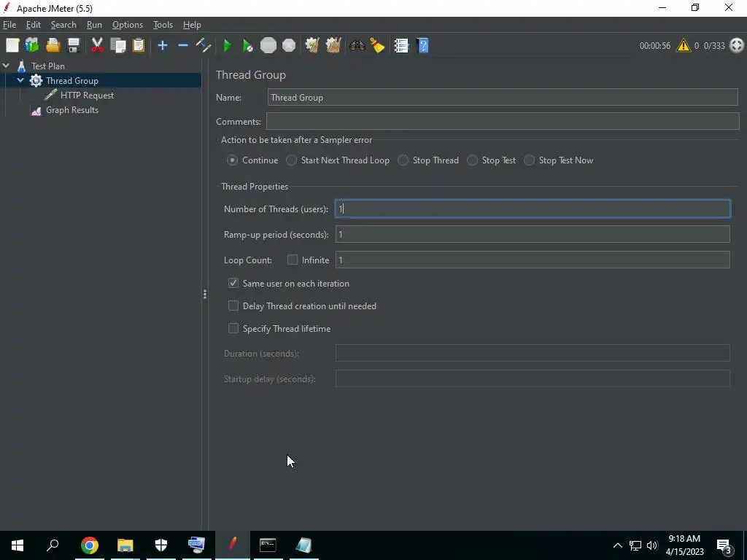Image resolution: width=747 pixels, height=560 pixels.
Task: Collapse all nodes with minus icon
Action: coord(183,46)
